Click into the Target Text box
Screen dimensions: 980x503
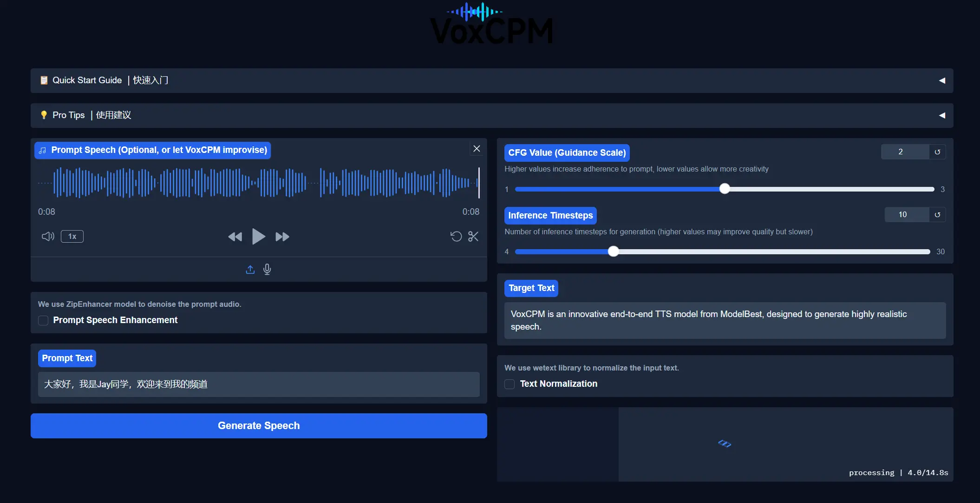pyautogui.click(x=725, y=320)
